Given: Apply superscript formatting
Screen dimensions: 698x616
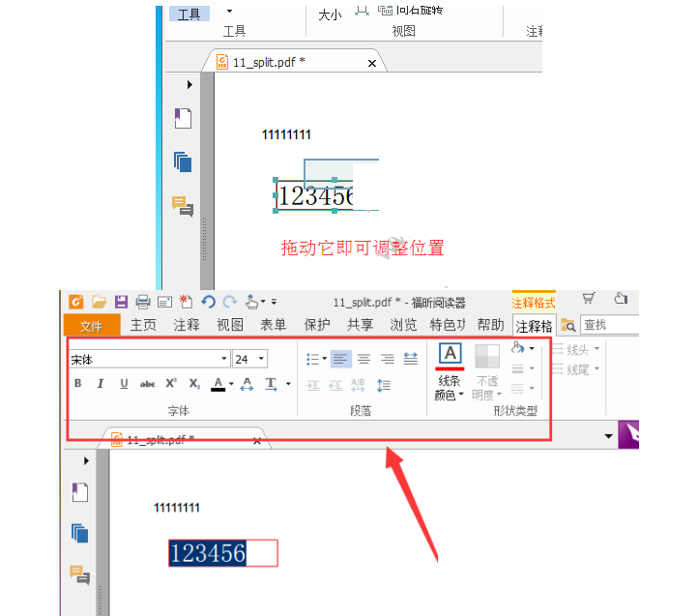Looking at the screenshot, I should coord(171,384).
